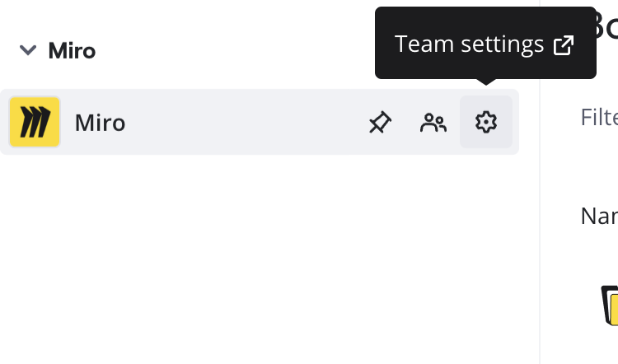Sort by the Name column header
618x364 pixels.
pyautogui.click(x=599, y=216)
